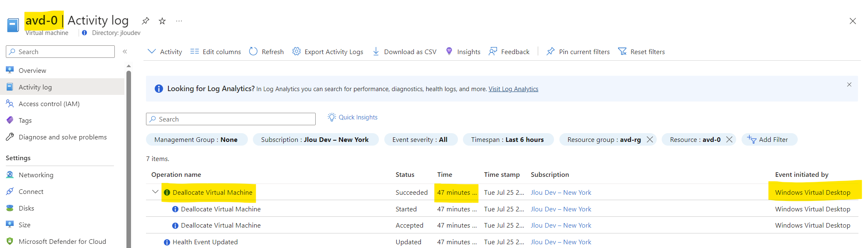
Task: Click the Succeeded status cell
Action: (411, 192)
